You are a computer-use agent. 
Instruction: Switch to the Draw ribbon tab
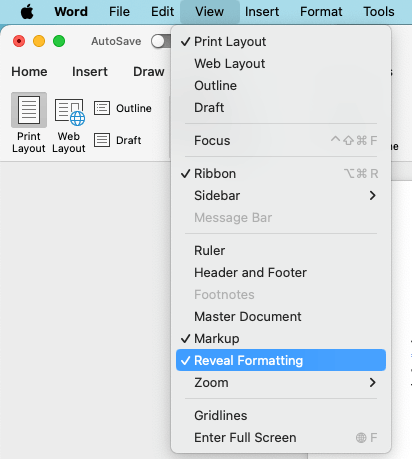click(x=149, y=71)
